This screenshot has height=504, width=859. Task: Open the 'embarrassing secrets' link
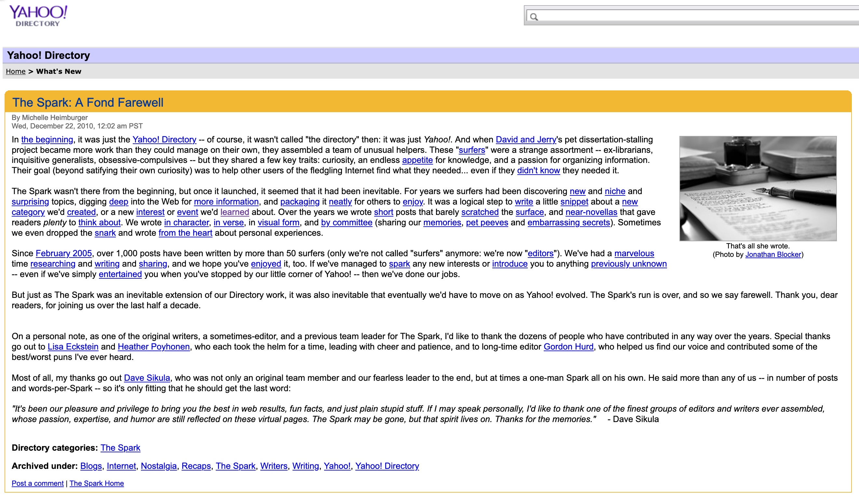568,223
